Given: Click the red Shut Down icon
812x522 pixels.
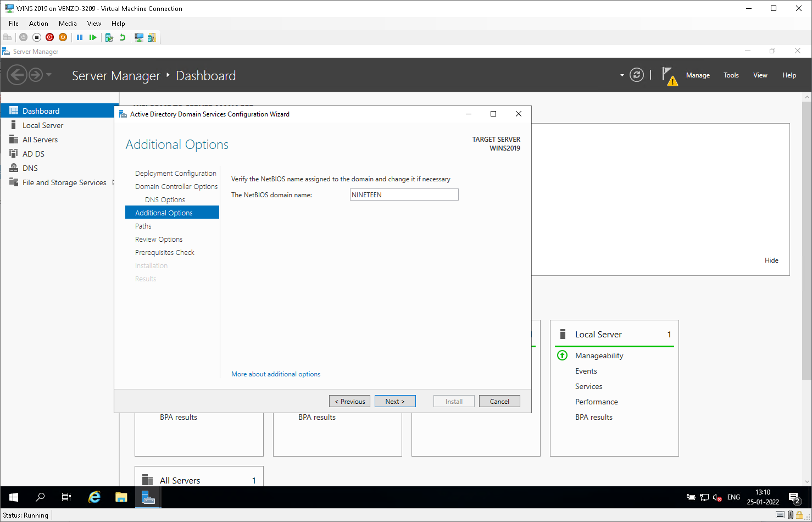Looking at the screenshot, I should pos(50,37).
